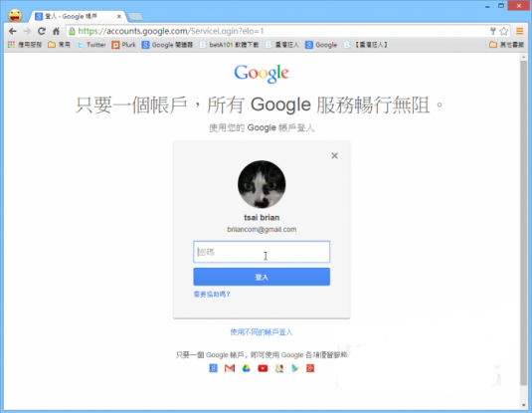Viewport: 532px width, 413px height.
Task: Click the Google Drive service icon
Action: 246,368
